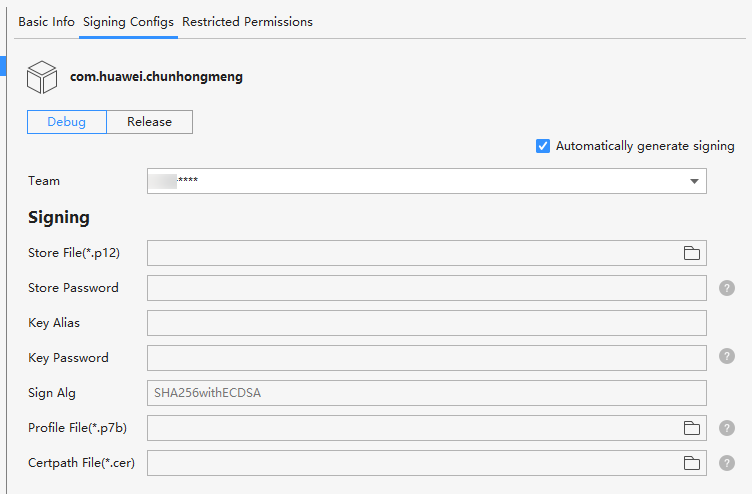Focus the Key Password field
Viewport: 752px width, 494px height.
coord(427,358)
